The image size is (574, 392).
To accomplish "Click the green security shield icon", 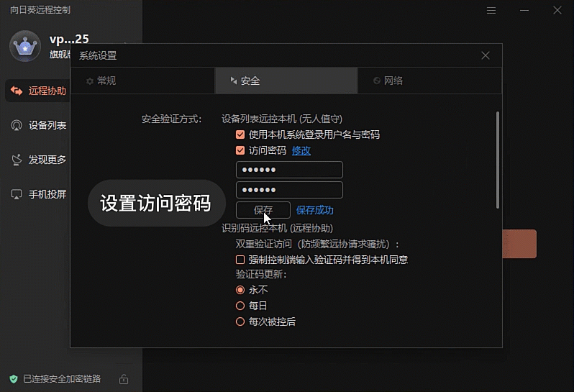I will [x=13, y=378].
